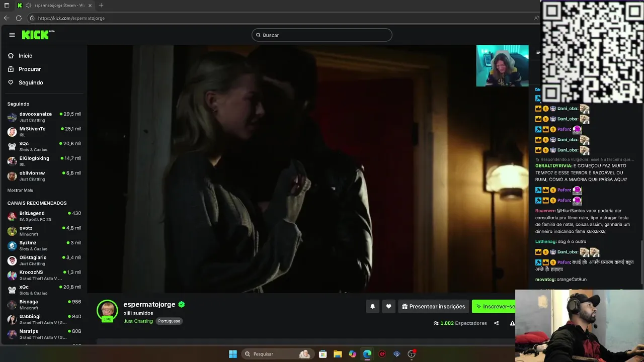Open recommended channel KroozzNS
Viewport: 644px width, 362px height.
pyautogui.click(x=44, y=275)
